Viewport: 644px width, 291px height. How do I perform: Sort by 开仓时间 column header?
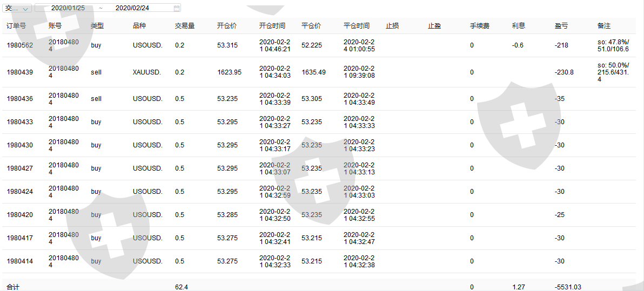272,26
